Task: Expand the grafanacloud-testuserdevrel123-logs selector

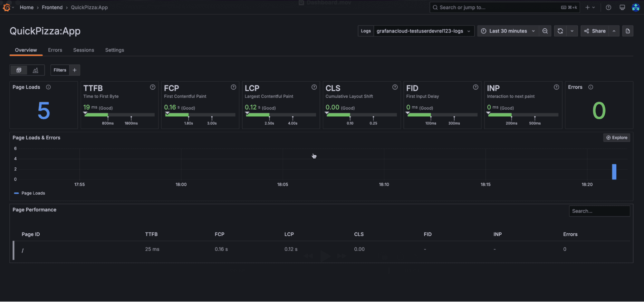Action: point(423,31)
